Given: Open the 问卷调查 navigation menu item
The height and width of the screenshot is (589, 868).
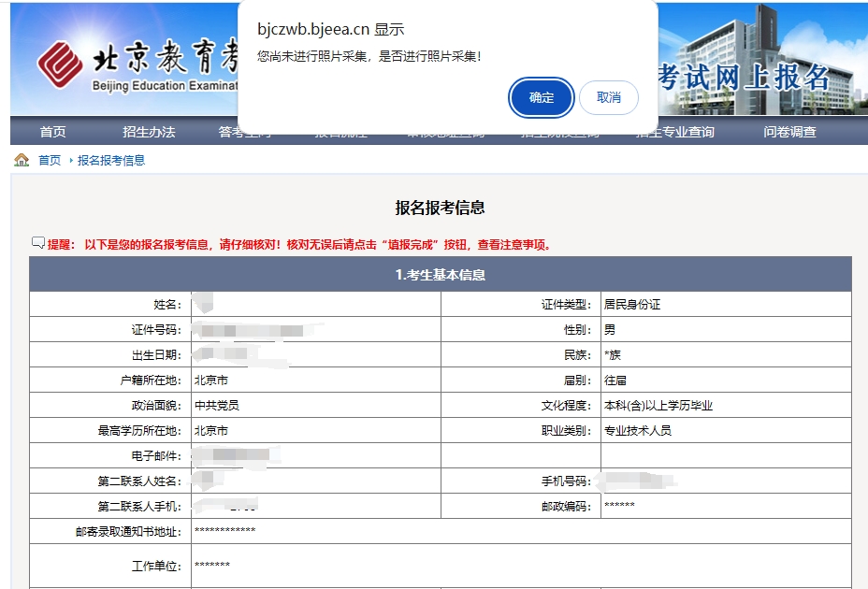Looking at the screenshot, I should (788, 132).
